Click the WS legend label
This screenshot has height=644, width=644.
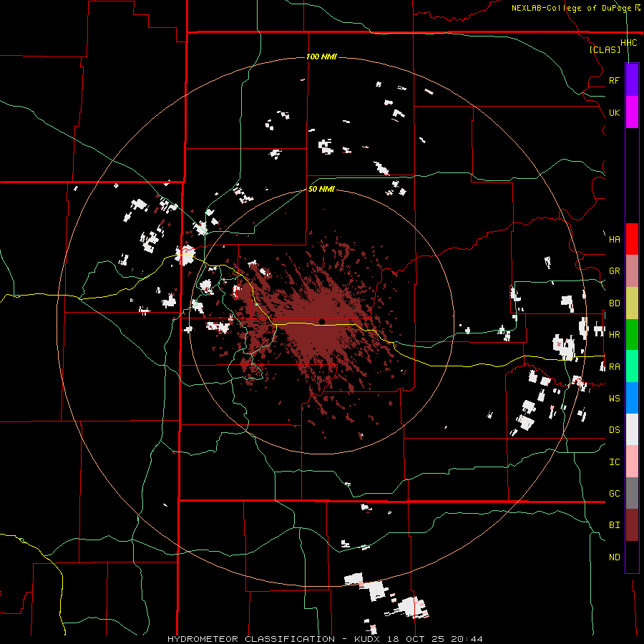click(614, 399)
